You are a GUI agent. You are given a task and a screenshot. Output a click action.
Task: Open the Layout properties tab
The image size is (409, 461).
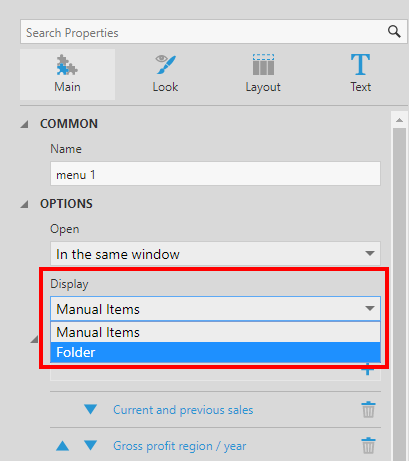[263, 74]
